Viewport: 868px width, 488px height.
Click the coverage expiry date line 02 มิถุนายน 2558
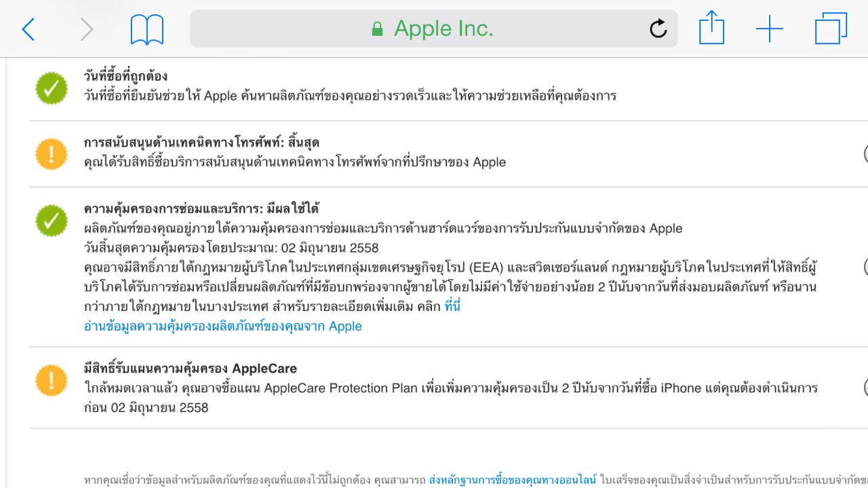pos(231,248)
